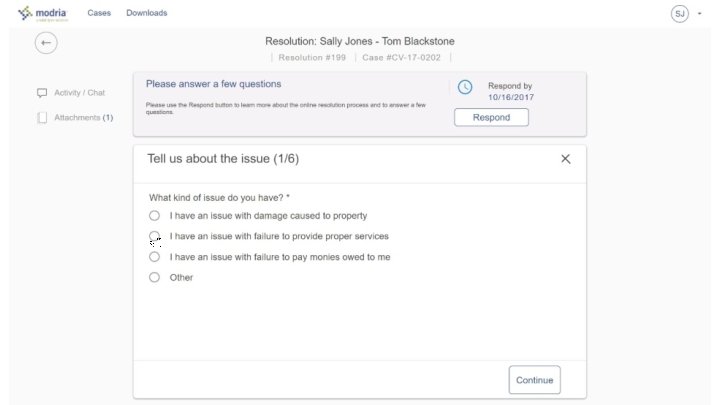Viewport: 720px width, 405px height.
Task: Click the Continue button
Action: [x=534, y=380]
